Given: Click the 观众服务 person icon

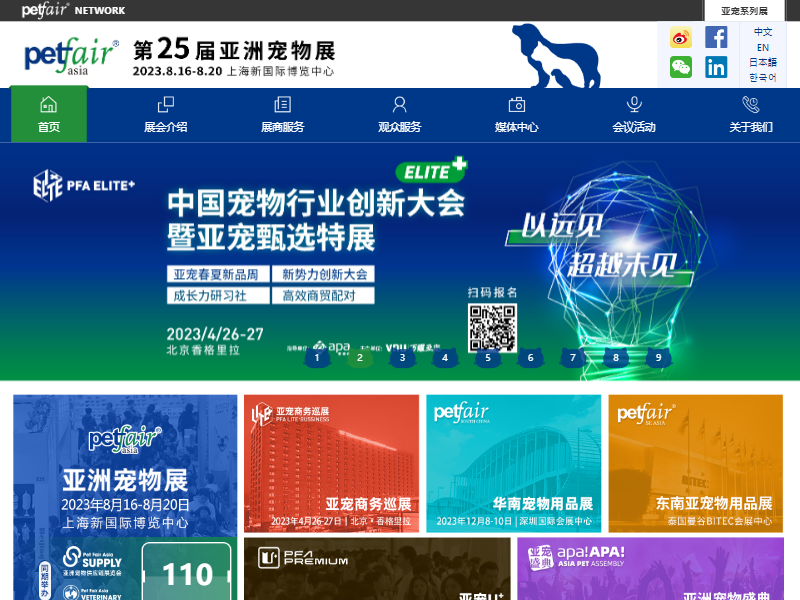Looking at the screenshot, I should click(x=399, y=105).
